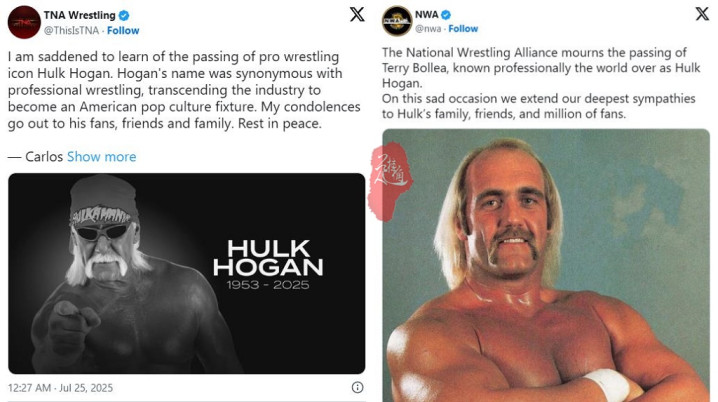The width and height of the screenshot is (718, 402).
Task: Click the TNA Wrestling verified badge
Action: (124, 15)
